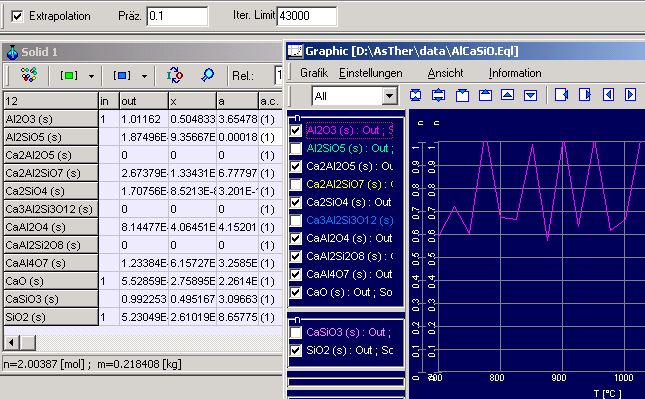Click the Iter. Limit input field

307,16
